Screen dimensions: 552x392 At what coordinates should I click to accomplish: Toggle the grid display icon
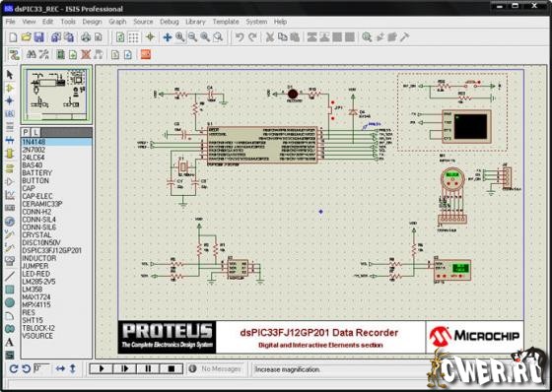point(133,37)
